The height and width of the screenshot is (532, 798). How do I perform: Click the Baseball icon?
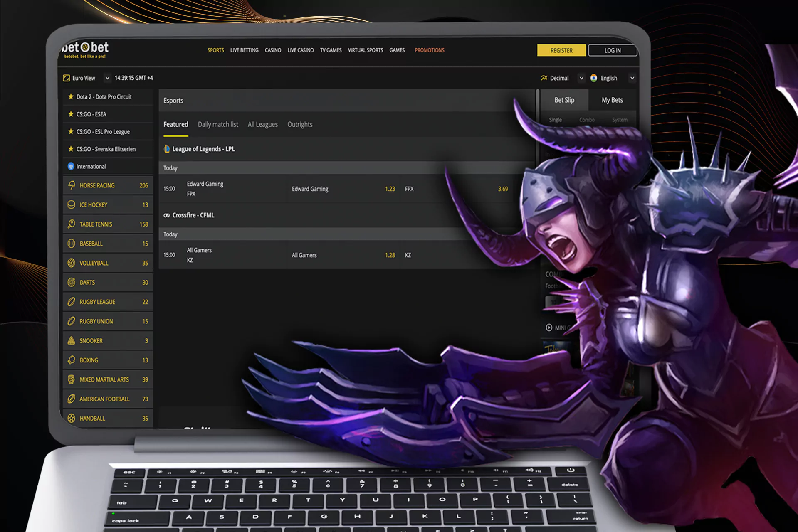(72, 244)
